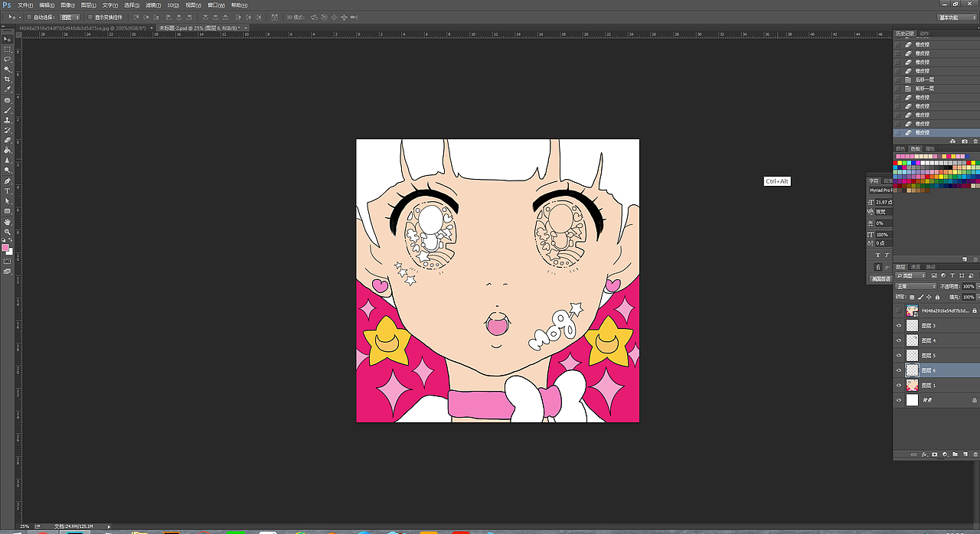This screenshot has width=980, height=534.
Task: Select the Crop tool
Action: click(x=8, y=79)
